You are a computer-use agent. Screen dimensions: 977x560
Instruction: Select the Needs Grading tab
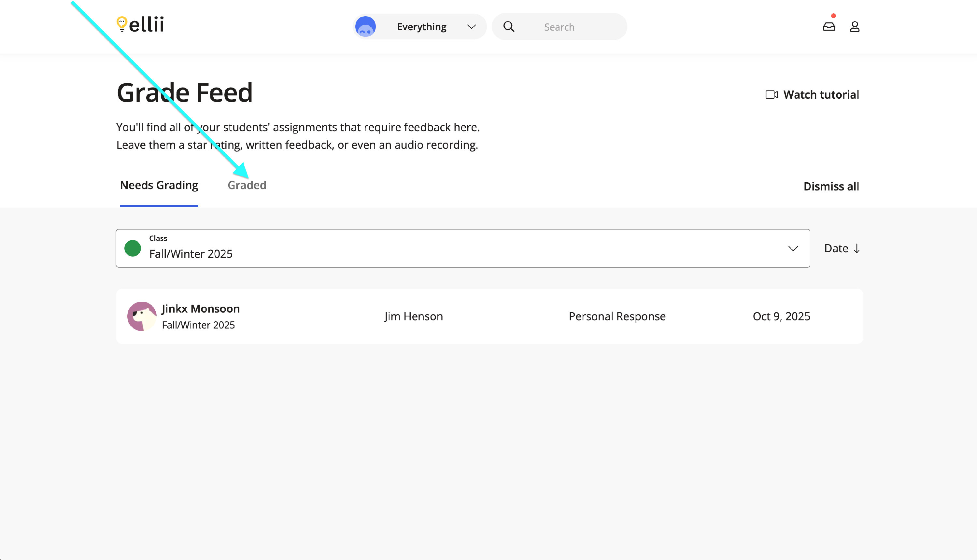pyautogui.click(x=159, y=185)
